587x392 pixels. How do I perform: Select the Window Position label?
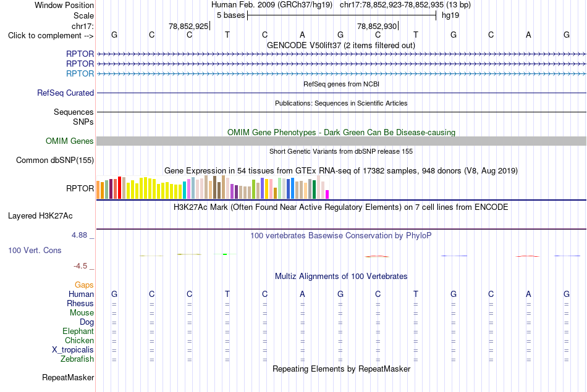[x=64, y=5]
